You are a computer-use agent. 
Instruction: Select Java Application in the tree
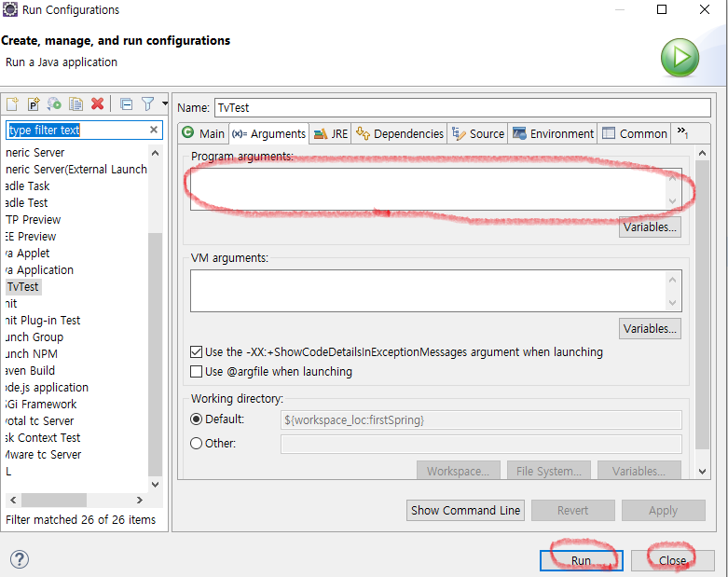tap(39, 270)
